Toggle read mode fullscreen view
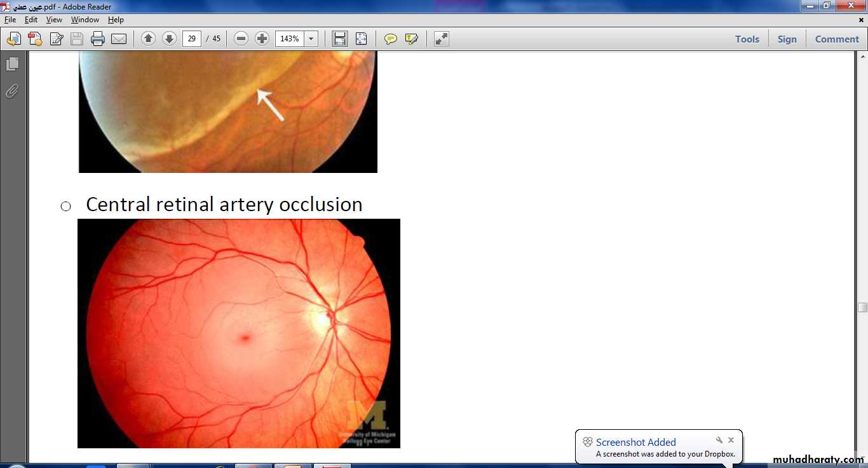This screenshot has width=868, height=468. click(x=442, y=39)
